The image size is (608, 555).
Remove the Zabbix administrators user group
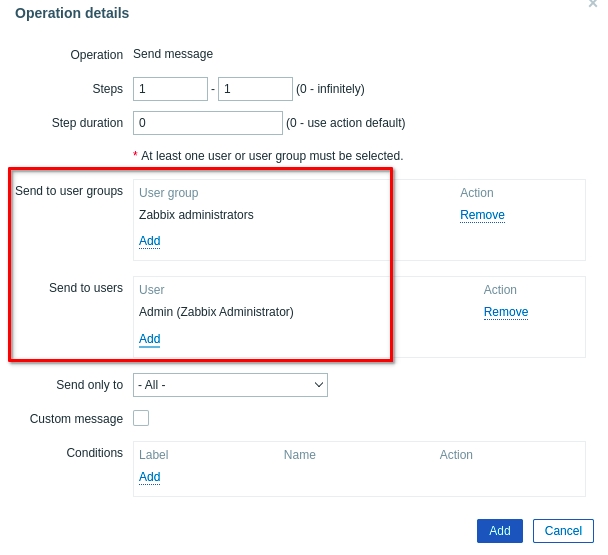[482, 215]
